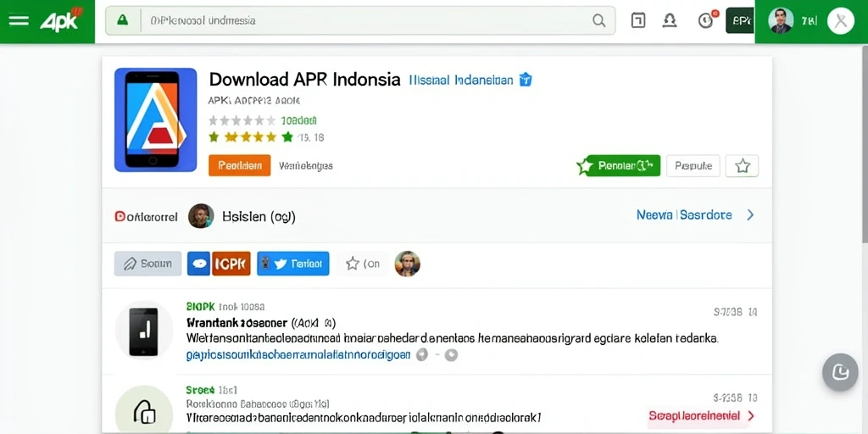Click the magnifier search icon
This screenshot has height=434, width=868.
point(599,21)
